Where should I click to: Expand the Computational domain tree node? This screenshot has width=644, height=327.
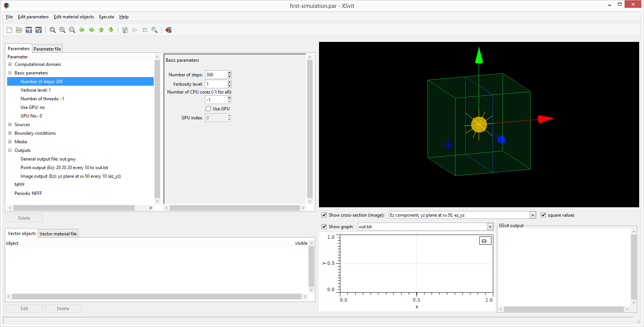tap(10, 64)
